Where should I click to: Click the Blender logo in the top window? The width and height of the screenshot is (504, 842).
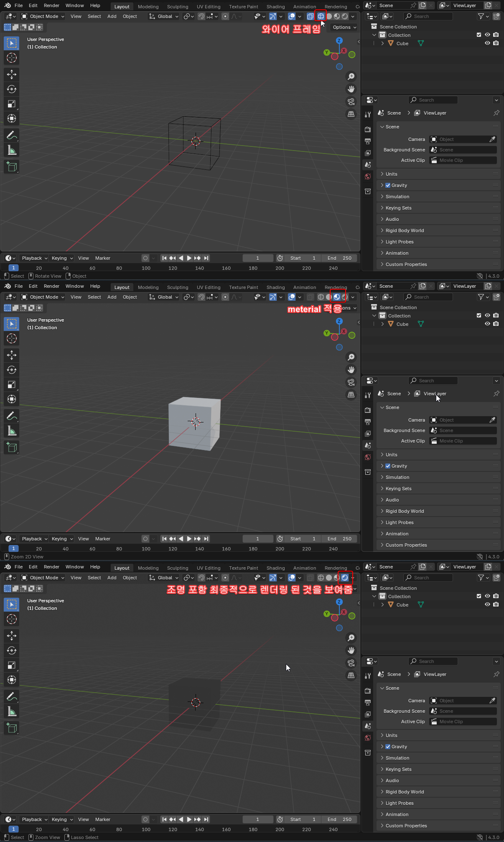pos(8,5)
